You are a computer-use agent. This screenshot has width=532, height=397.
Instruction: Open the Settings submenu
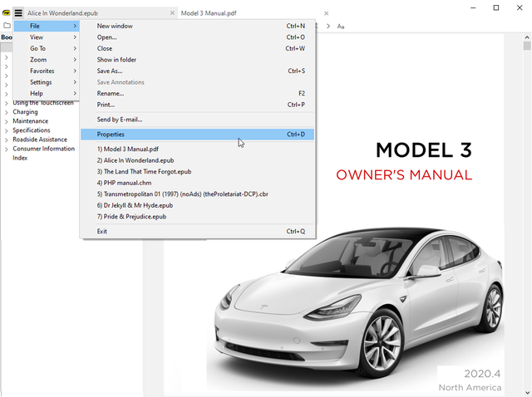pos(47,82)
